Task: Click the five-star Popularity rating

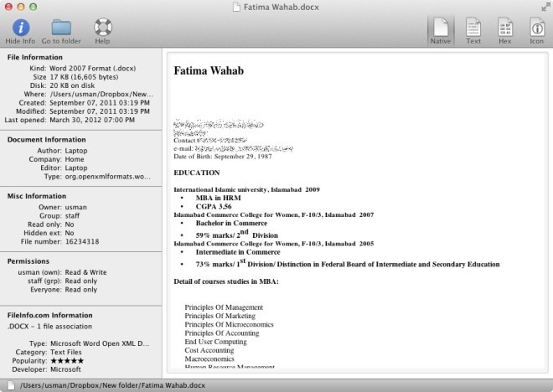Action: point(67,361)
